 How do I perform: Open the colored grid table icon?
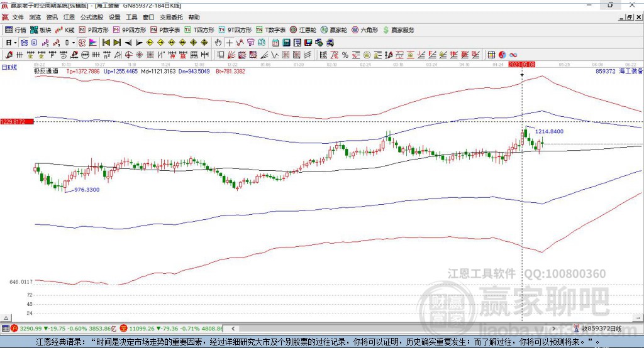tap(491, 55)
